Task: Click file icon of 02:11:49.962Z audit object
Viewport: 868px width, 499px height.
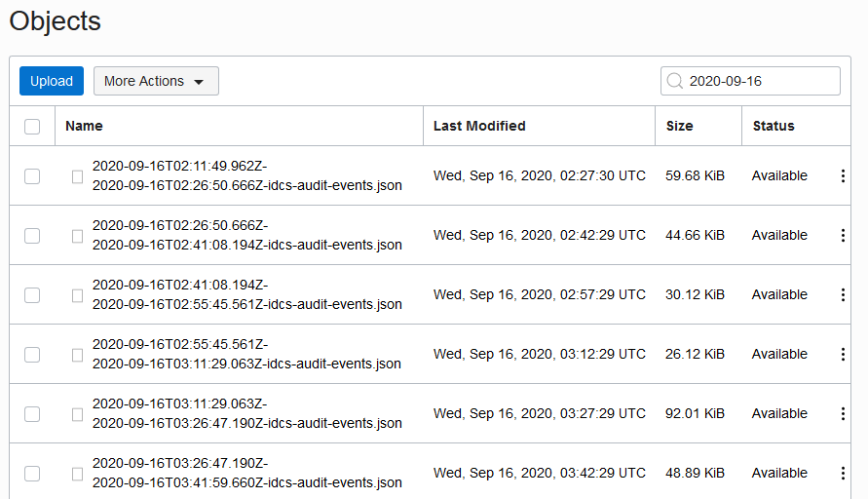Action: click(x=78, y=176)
